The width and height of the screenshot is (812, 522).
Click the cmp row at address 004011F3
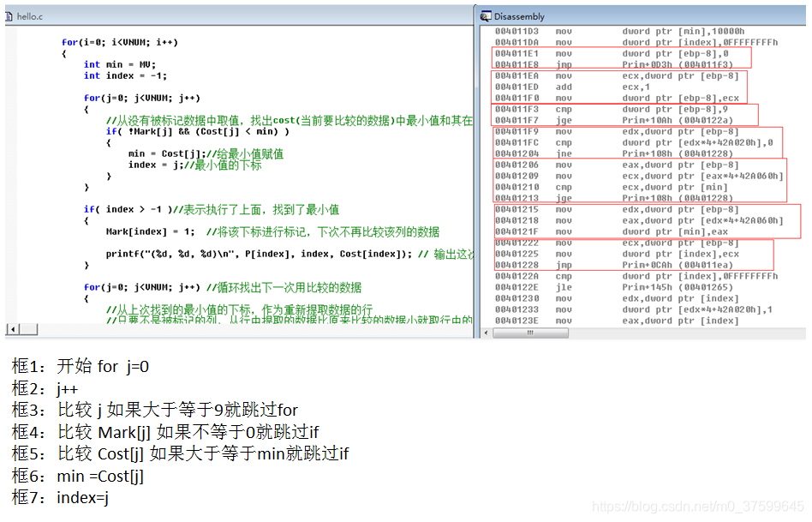pyautogui.click(x=612, y=110)
